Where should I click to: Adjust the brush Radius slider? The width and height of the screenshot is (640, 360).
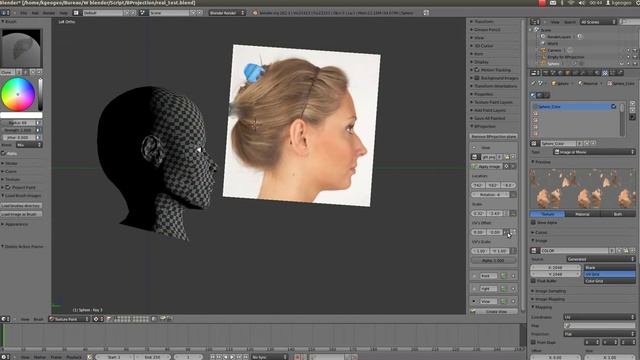[19, 122]
